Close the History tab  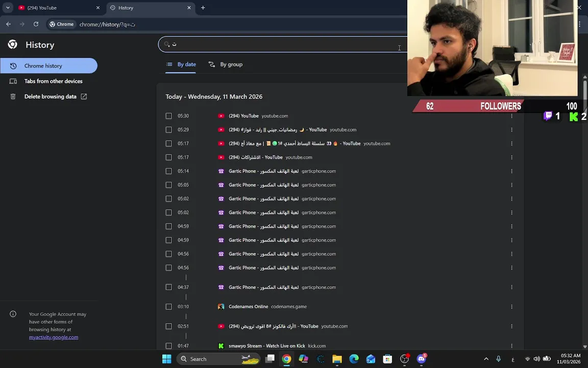click(x=189, y=8)
